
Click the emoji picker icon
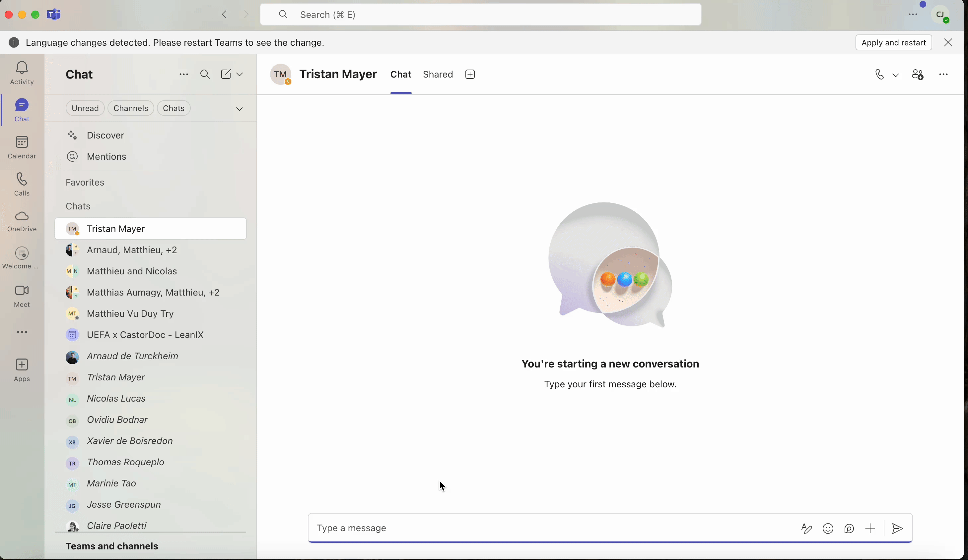pos(828,529)
